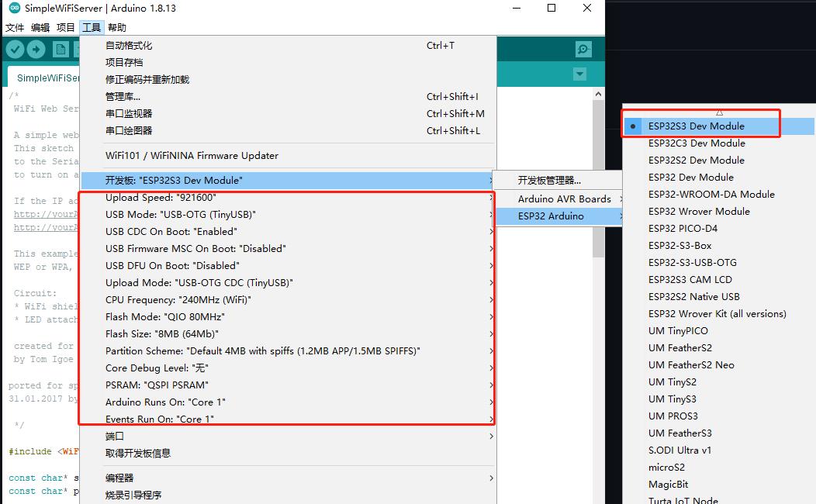This screenshot has width=816, height=504.
Task: Click the Arduino logo in title bar
Action: click(15, 8)
